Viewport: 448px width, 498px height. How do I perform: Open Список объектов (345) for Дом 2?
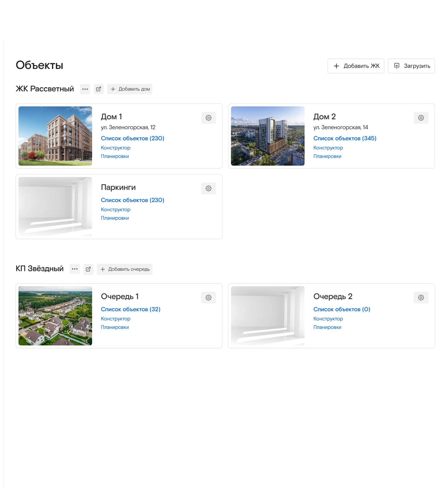[345, 138]
